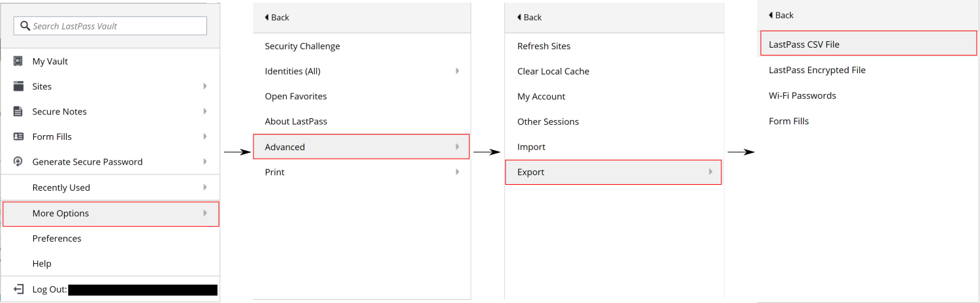The image size is (980, 303).
Task: Export as LastPass CSV File
Action: click(868, 44)
